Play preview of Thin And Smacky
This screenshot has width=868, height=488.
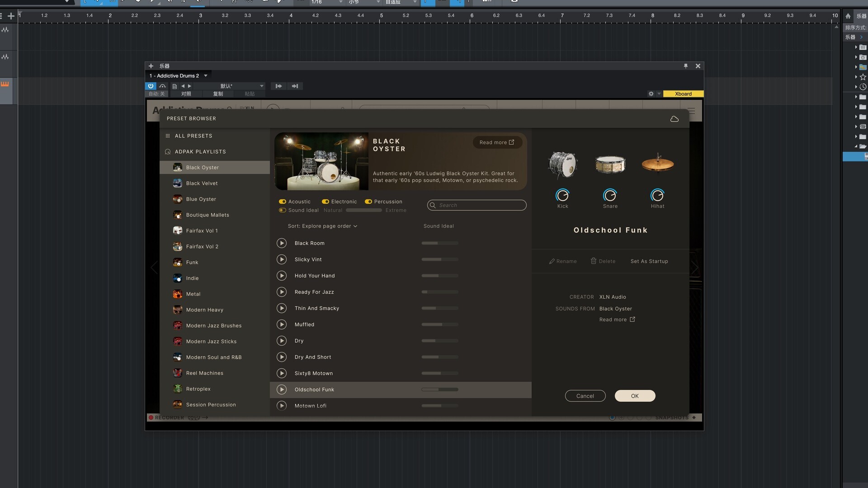pyautogui.click(x=282, y=308)
